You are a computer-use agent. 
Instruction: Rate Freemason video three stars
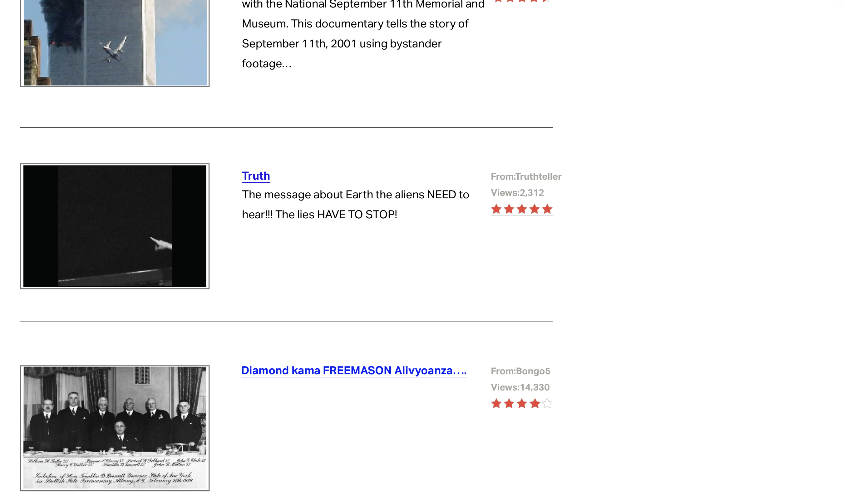(522, 404)
